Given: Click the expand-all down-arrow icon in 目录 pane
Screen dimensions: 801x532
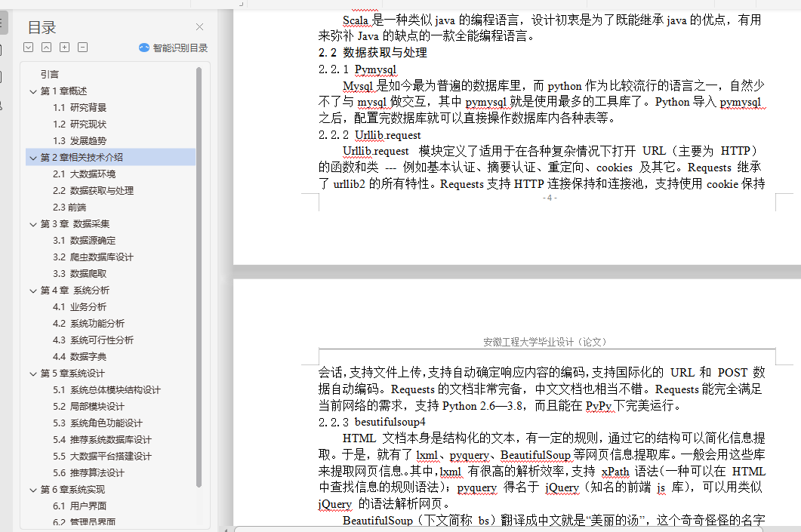Looking at the screenshot, I should click(x=29, y=48).
